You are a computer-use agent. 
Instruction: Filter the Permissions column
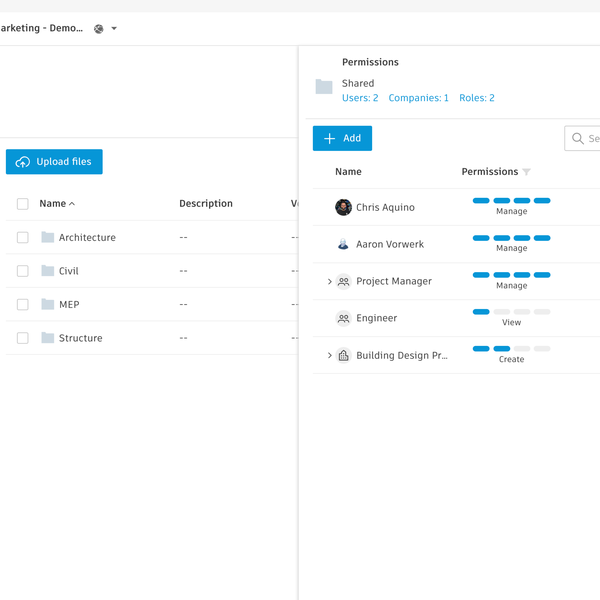pyautogui.click(x=527, y=172)
